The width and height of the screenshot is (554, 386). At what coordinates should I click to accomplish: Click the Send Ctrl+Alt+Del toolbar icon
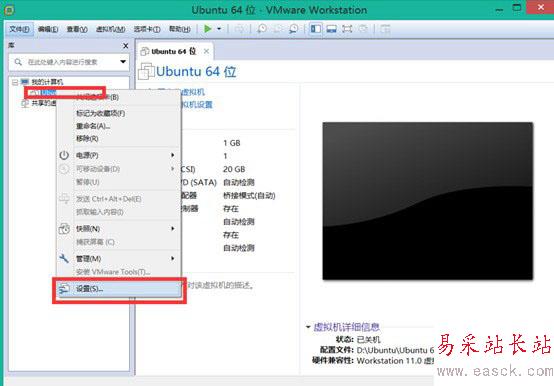[239, 29]
